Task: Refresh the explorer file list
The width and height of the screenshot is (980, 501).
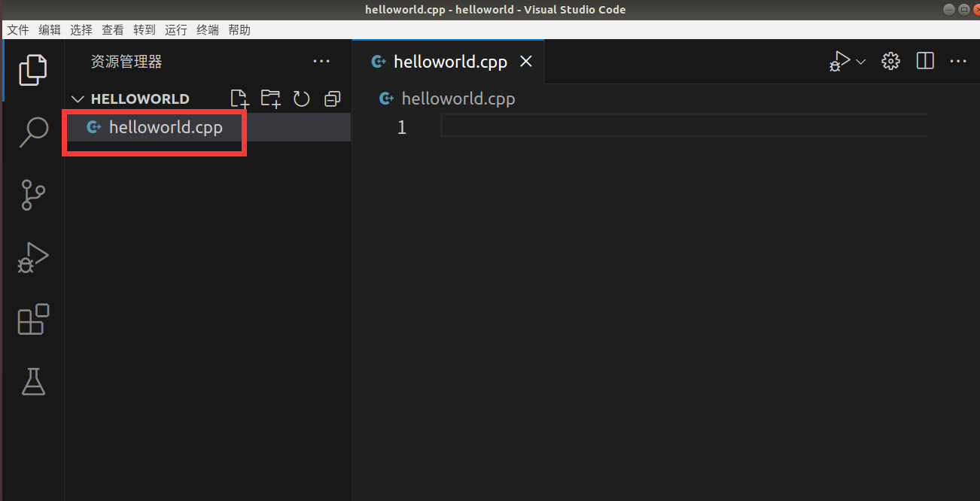Action: click(302, 99)
